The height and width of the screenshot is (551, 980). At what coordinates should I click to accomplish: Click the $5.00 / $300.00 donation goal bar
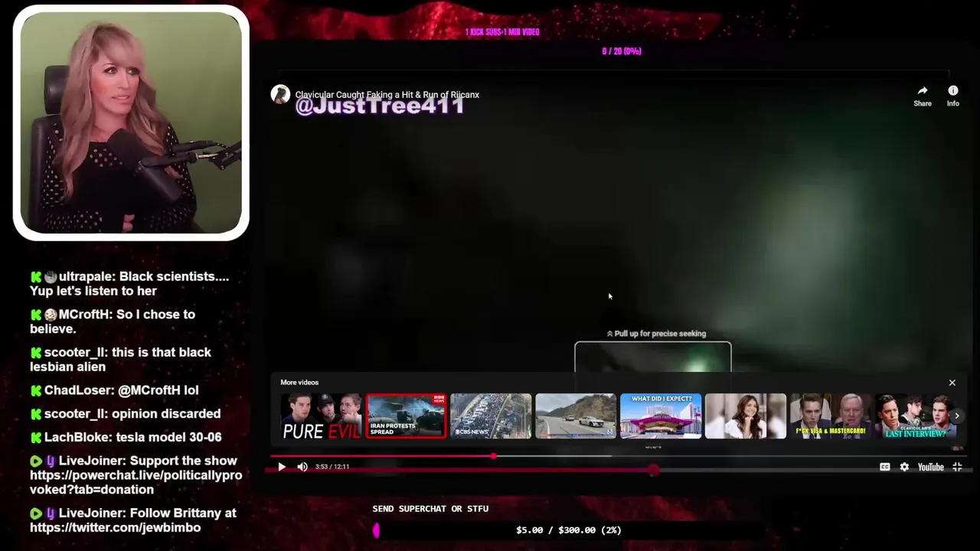568,530
